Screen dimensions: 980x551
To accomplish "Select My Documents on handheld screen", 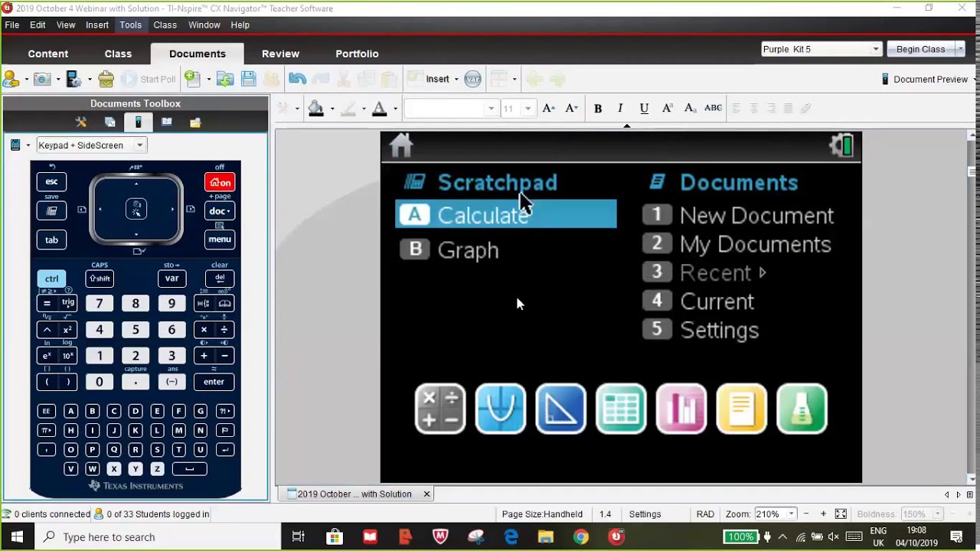I will coord(737,244).
